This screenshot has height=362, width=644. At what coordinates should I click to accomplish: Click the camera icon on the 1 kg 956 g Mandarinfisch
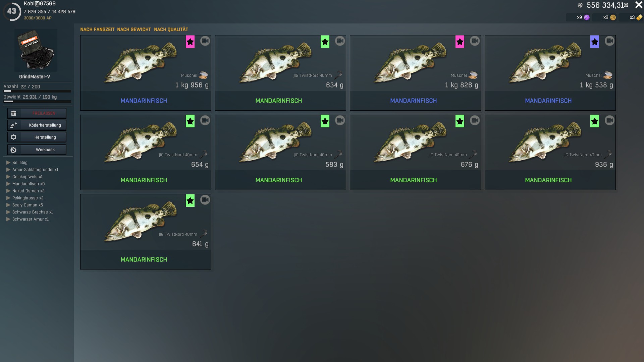click(205, 41)
